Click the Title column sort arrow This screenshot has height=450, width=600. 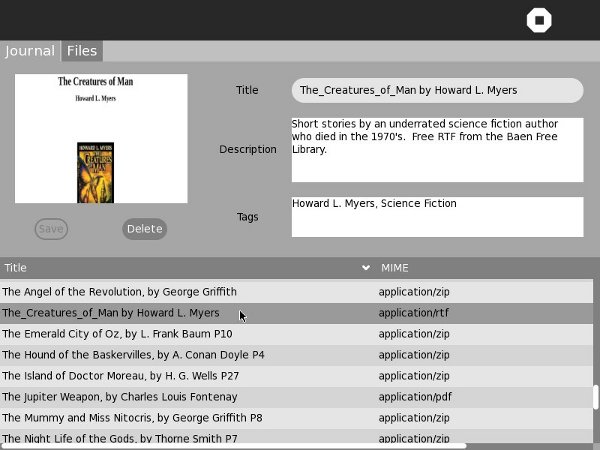coord(366,268)
